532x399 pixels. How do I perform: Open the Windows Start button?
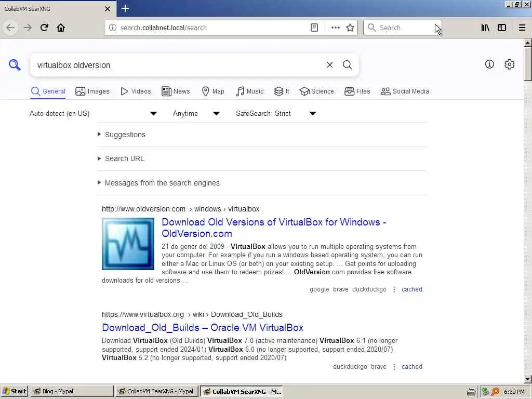(x=14, y=391)
